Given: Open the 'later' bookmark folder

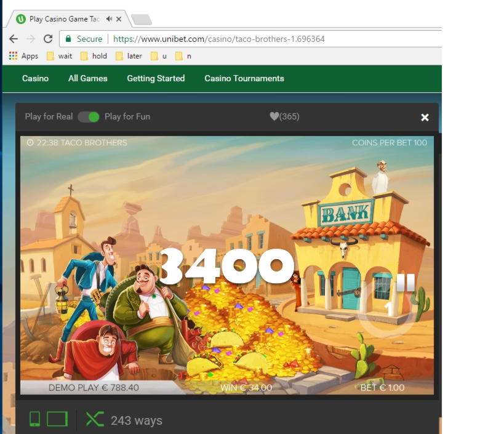Looking at the screenshot, I should [x=129, y=56].
